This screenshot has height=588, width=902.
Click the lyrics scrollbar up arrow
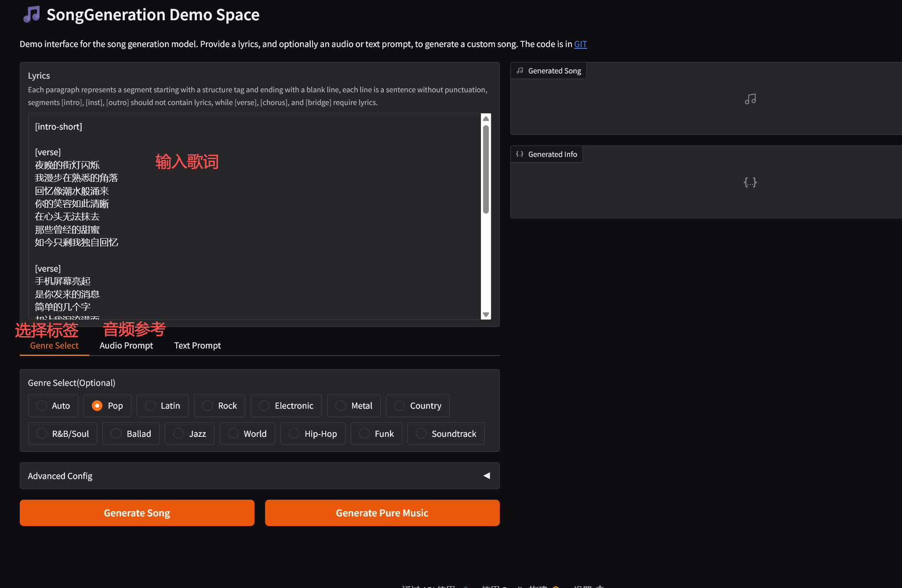486,119
